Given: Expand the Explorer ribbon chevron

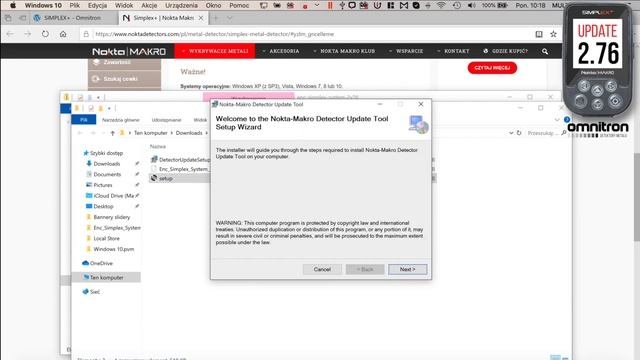Looking at the screenshot, I should (x=557, y=120).
